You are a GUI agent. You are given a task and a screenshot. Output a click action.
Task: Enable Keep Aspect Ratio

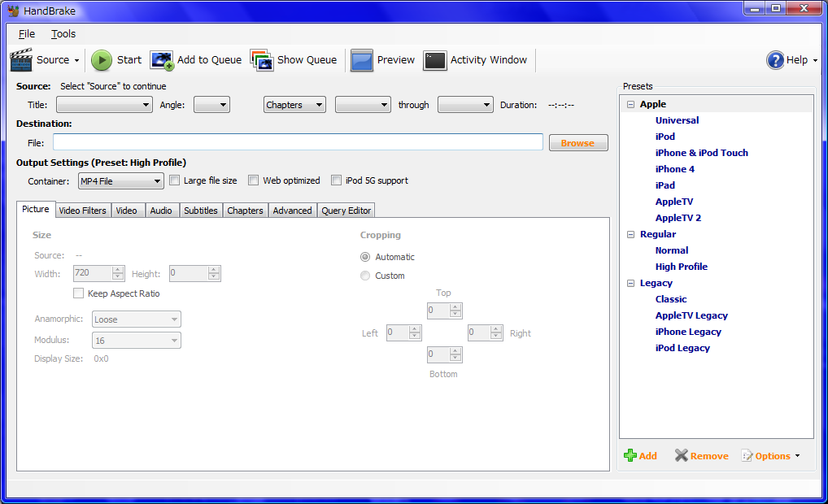pos(79,293)
